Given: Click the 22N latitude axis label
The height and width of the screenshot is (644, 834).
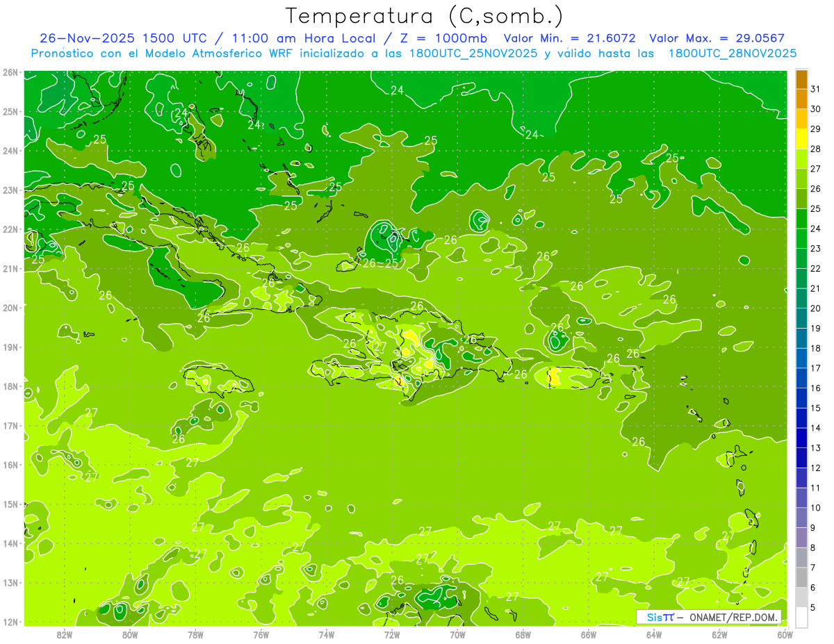Looking at the screenshot, I should 10,229.
